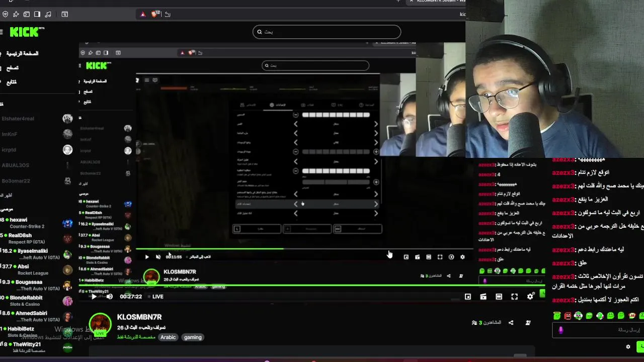Jump to LIVE in outer player

(x=155, y=297)
